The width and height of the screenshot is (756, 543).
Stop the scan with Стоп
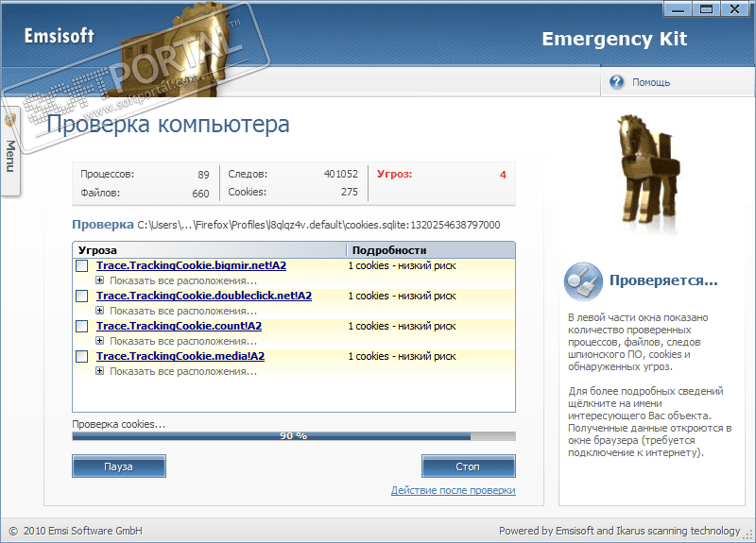coord(469,467)
